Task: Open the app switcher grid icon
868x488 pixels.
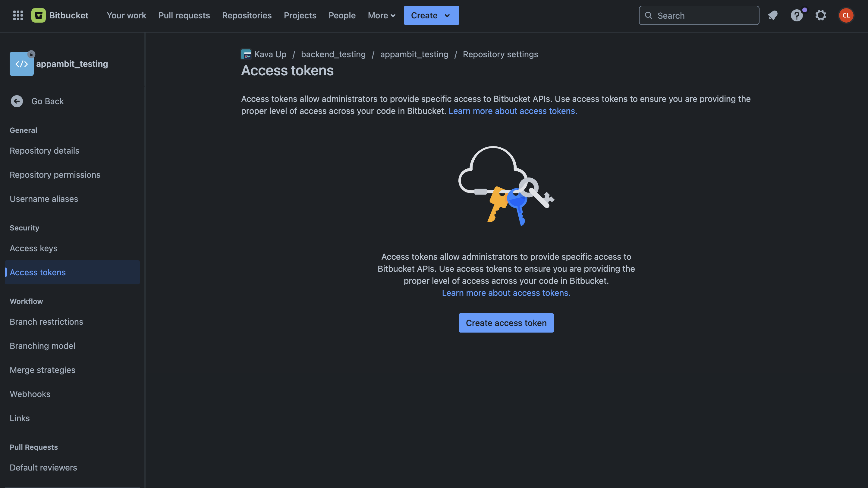Action: (x=18, y=15)
